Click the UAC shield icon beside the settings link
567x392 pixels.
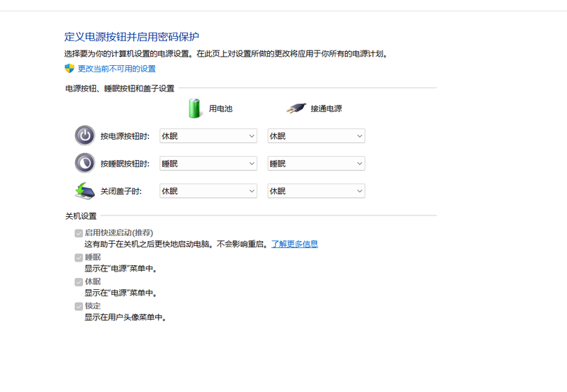[x=69, y=69]
